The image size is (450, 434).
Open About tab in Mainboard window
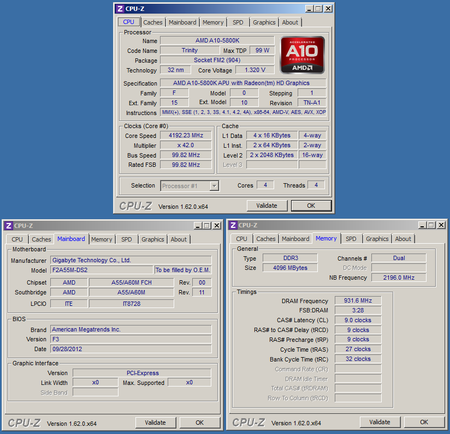tap(179, 239)
